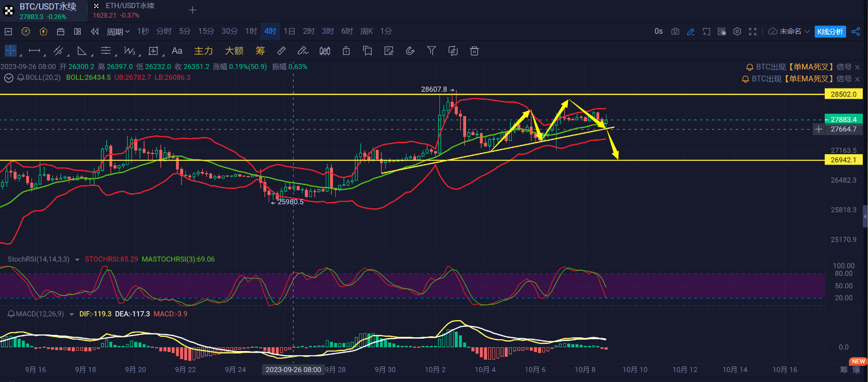The height and width of the screenshot is (382, 868).
Task: Toggle BOLL indicator visibility circle arrow
Action: pos(9,78)
